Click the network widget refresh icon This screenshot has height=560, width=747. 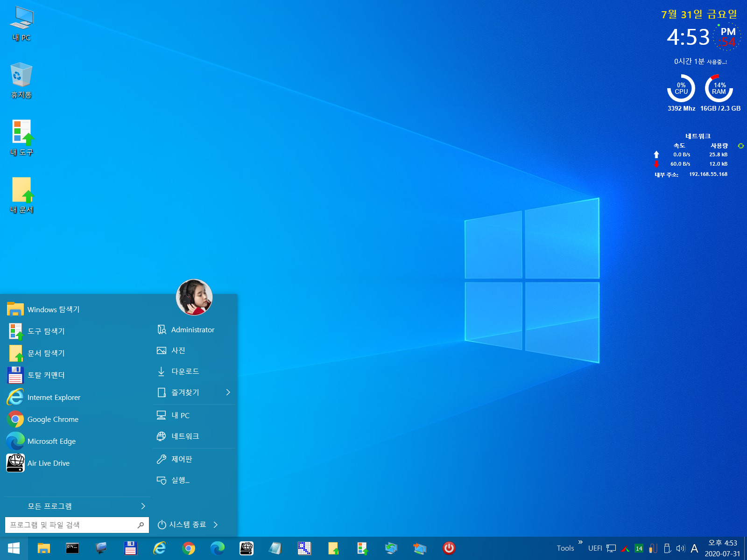(x=740, y=146)
